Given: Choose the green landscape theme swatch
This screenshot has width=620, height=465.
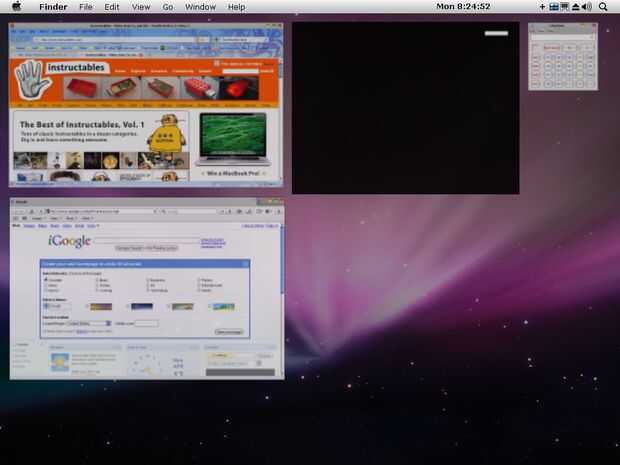Looking at the screenshot, I should pos(182,306).
